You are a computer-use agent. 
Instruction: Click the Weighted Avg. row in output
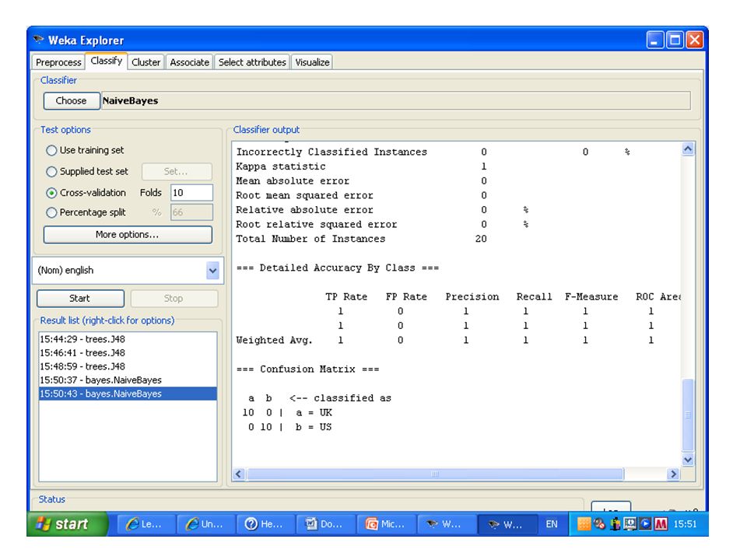pos(445,340)
